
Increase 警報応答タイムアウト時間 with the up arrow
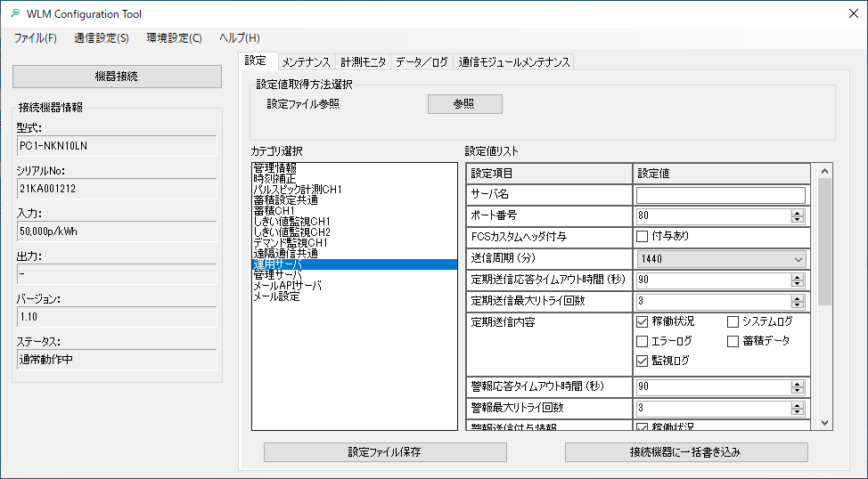coord(798,384)
